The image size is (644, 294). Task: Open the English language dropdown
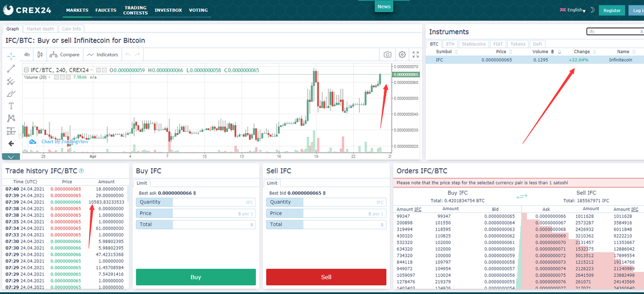click(572, 10)
